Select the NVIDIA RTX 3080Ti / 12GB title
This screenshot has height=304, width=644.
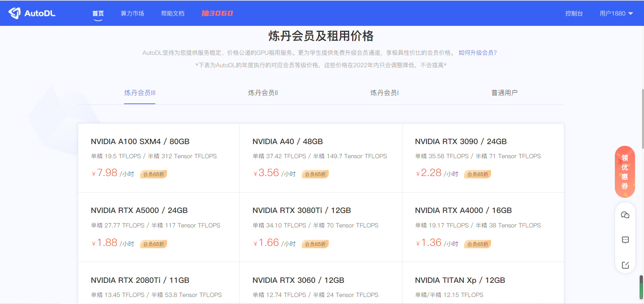[x=302, y=210]
